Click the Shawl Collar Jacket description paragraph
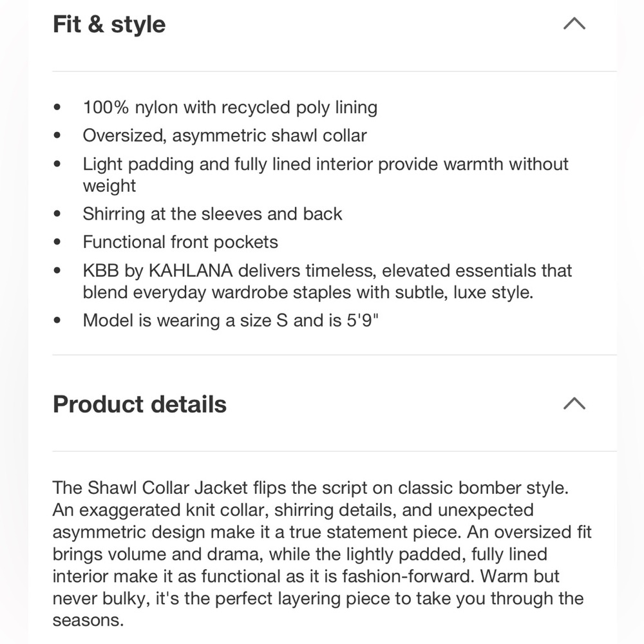The image size is (644, 644). 322,554
